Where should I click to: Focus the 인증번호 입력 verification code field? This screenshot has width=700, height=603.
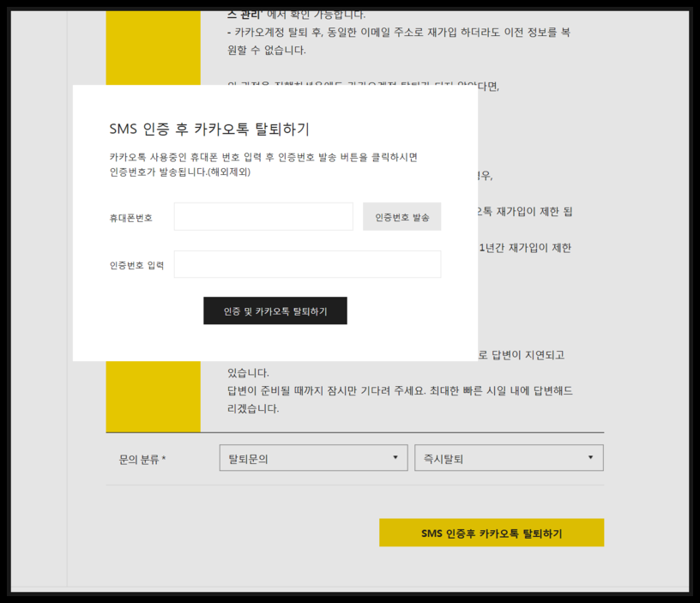[308, 264]
